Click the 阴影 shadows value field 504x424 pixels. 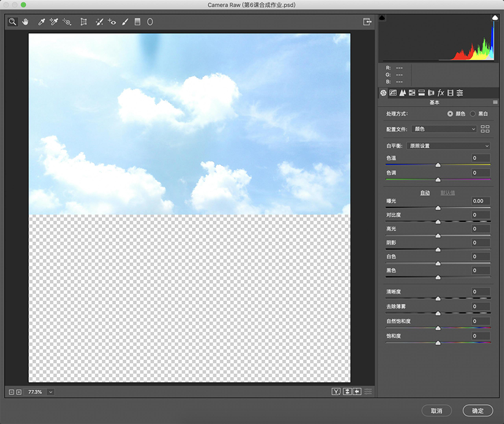[481, 243]
